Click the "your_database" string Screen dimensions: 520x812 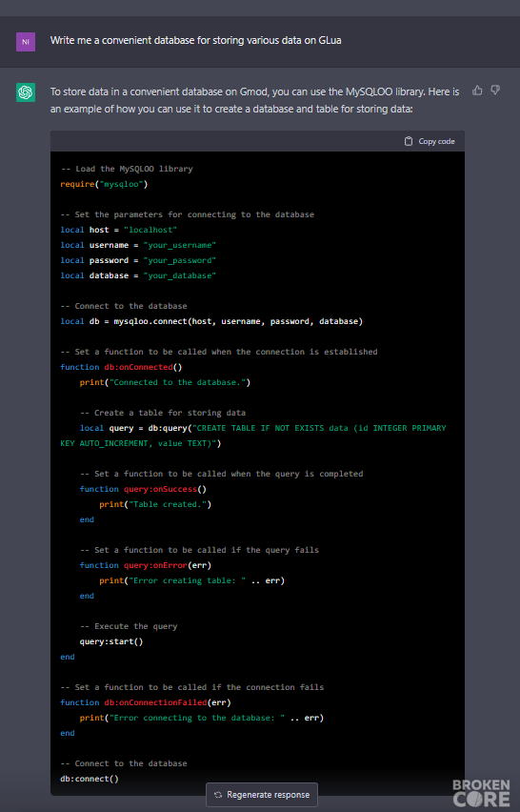click(x=180, y=275)
